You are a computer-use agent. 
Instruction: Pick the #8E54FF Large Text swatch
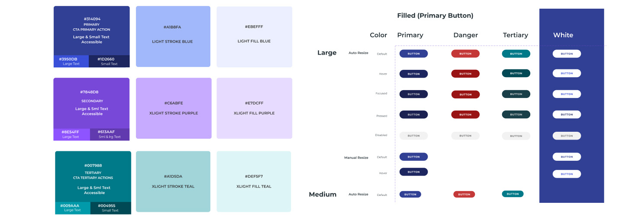71,134
